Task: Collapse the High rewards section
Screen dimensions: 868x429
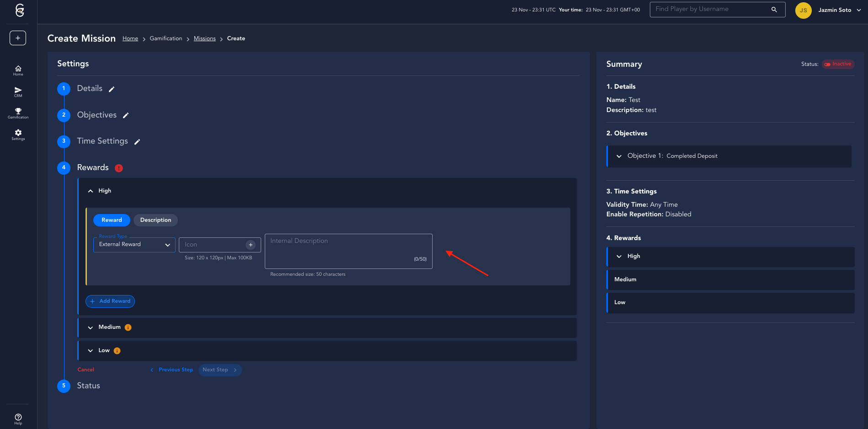Action: (91, 191)
